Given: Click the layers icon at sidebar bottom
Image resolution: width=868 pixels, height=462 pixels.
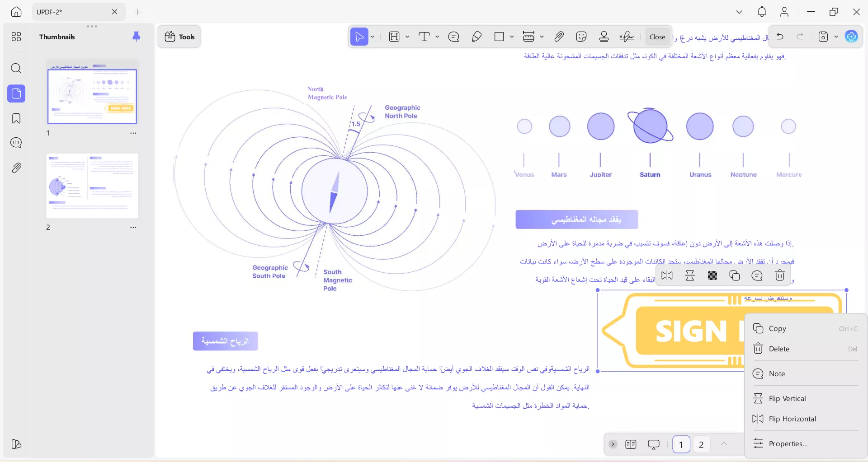Looking at the screenshot, I should coord(16,444).
